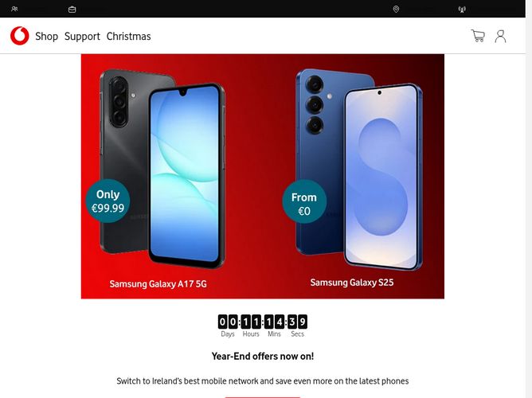
Task: Open the Samsung Galaxy S25 label
Action: pyautogui.click(x=352, y=283)
